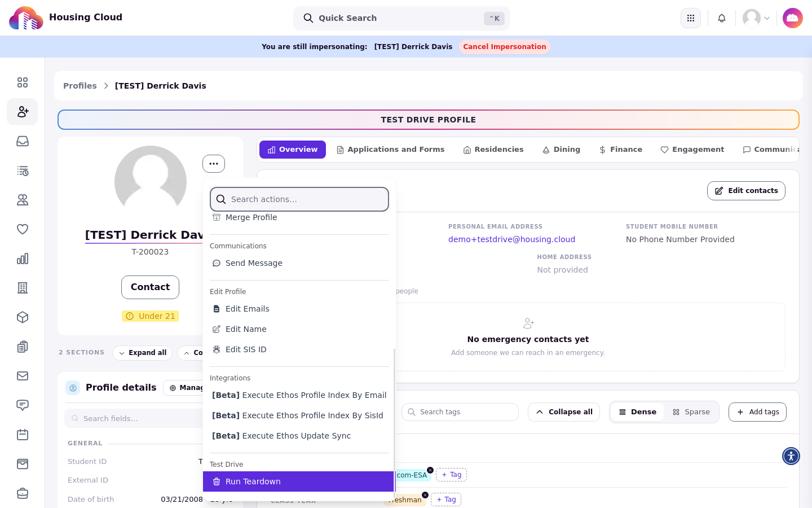Open the groups people sidebar icon
The image size is (812, 508).
(x=23, y=200)
